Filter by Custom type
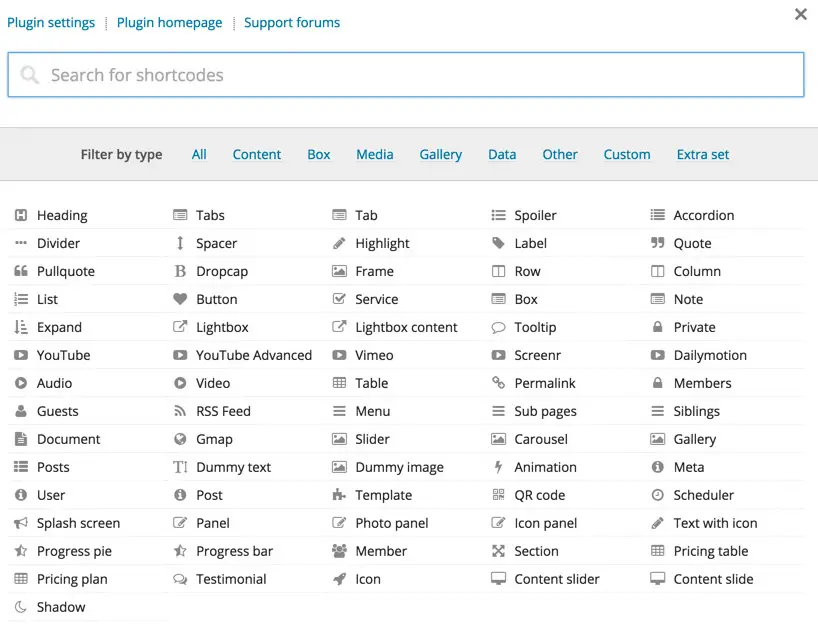 [x=627, y=154]
